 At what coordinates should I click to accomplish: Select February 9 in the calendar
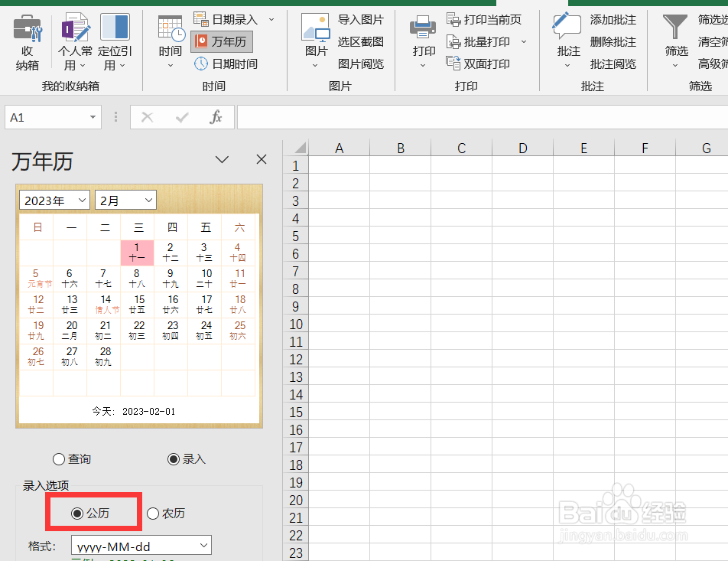coord(171,279)
